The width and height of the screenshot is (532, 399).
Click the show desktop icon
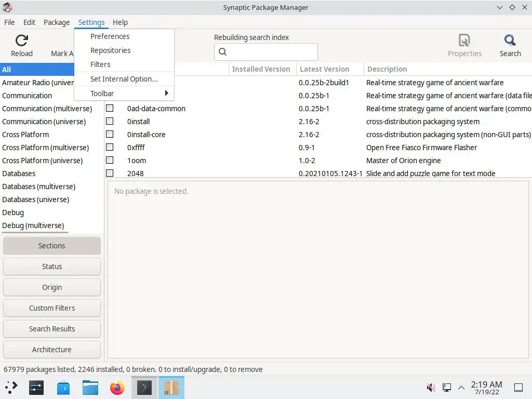518,387
